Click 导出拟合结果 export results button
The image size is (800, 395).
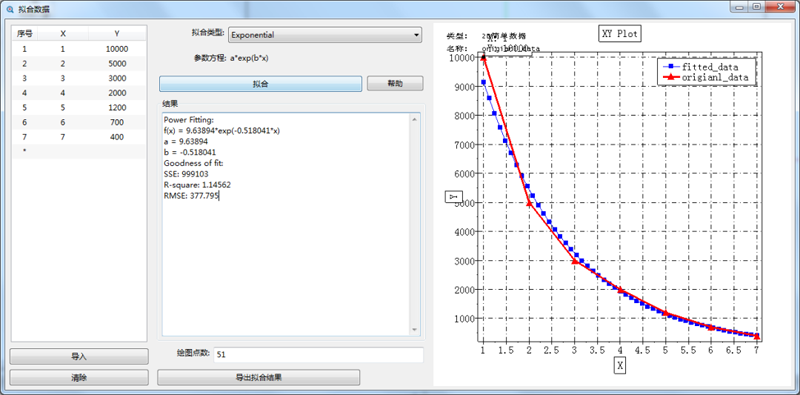pyautogui.click(x=259, y=378)
